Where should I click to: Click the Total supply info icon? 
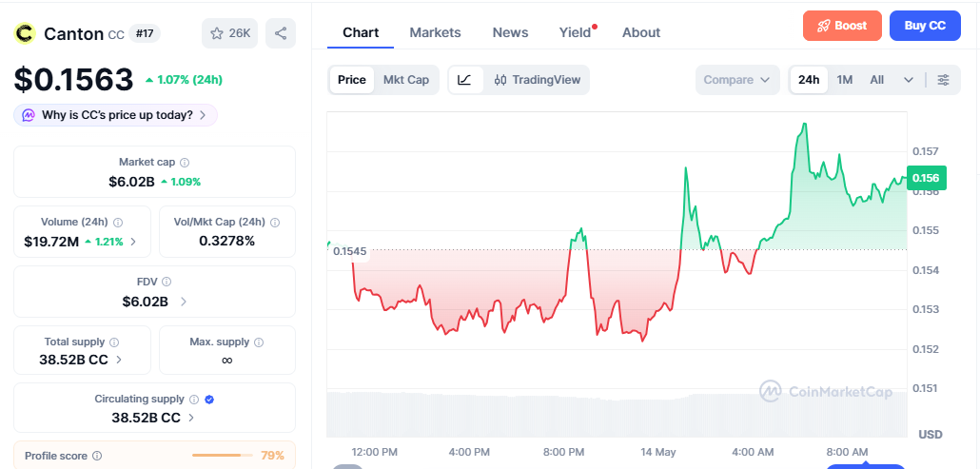[x=114, y=342]
